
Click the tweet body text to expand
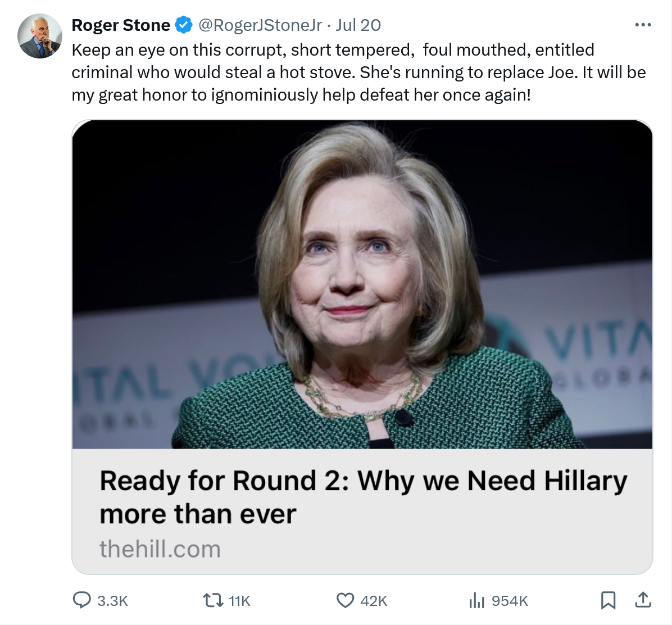pos(358,73)
